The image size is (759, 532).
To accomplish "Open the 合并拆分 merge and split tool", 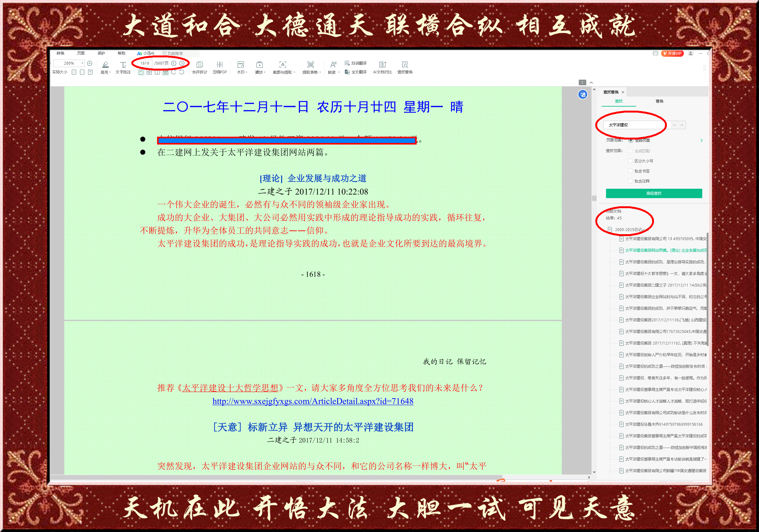I will click(x=200, y=67).
